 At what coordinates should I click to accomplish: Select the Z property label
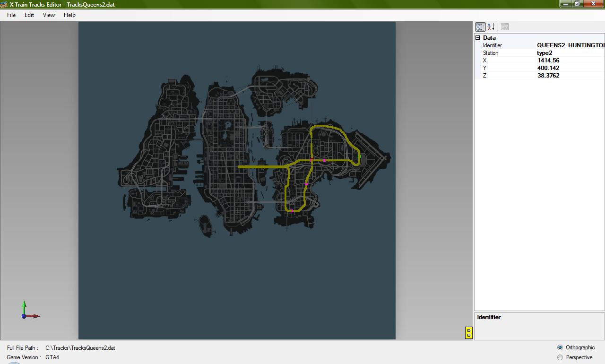484,76
